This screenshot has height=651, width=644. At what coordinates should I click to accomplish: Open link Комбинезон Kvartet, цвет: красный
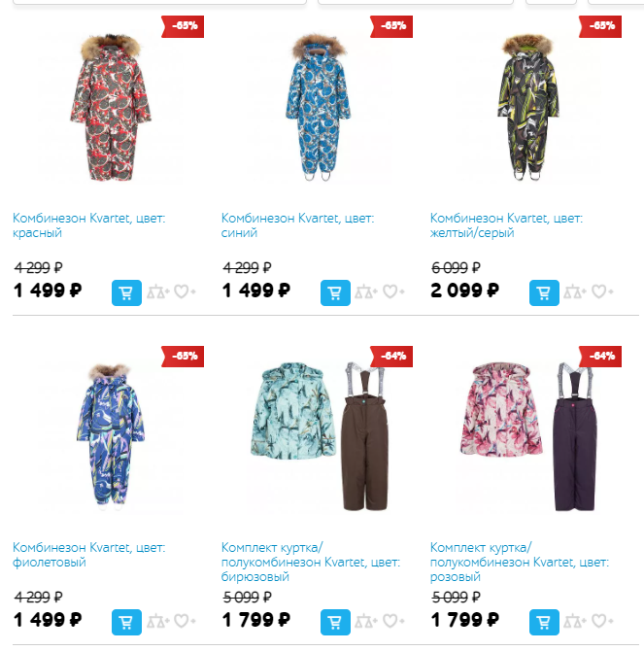tap(88, 225)
